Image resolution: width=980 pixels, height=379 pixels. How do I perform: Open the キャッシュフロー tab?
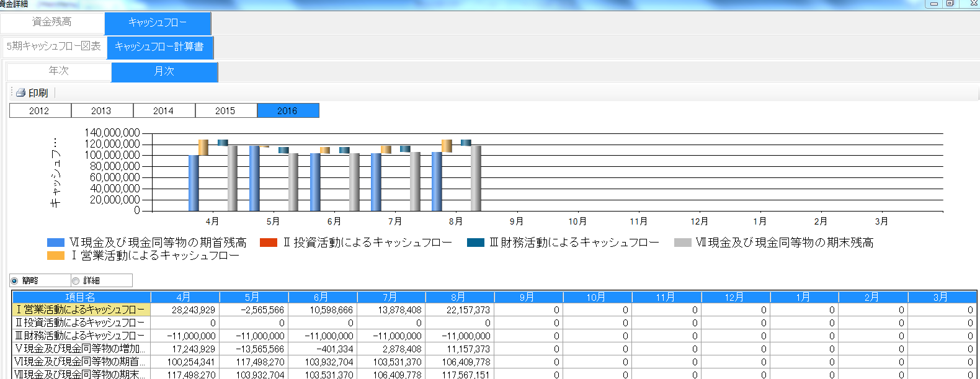(158, 23)
